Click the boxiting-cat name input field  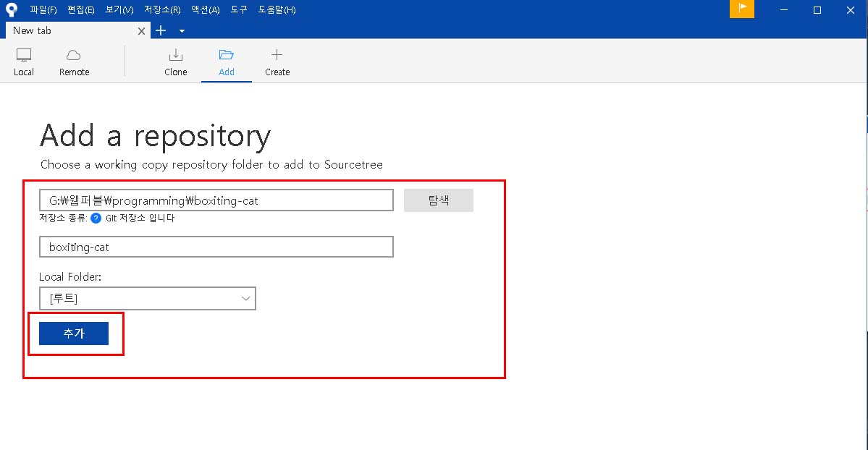click(x=216, y=247)
